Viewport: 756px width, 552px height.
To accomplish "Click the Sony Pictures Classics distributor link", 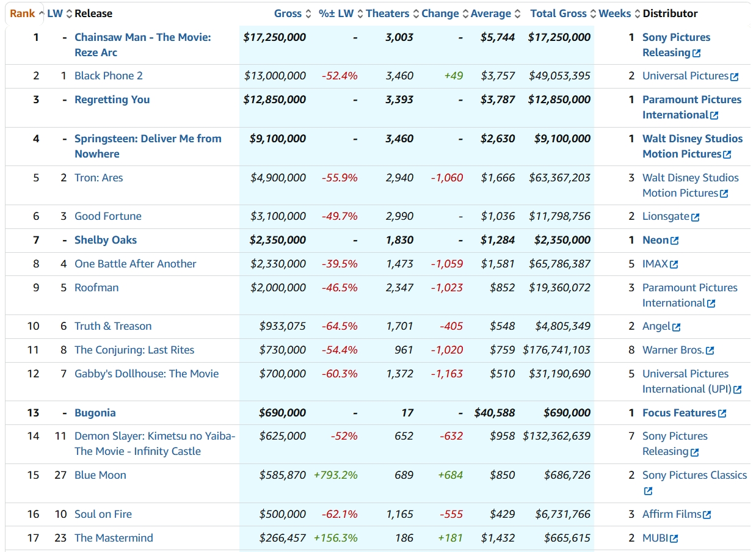I will 694,475.
